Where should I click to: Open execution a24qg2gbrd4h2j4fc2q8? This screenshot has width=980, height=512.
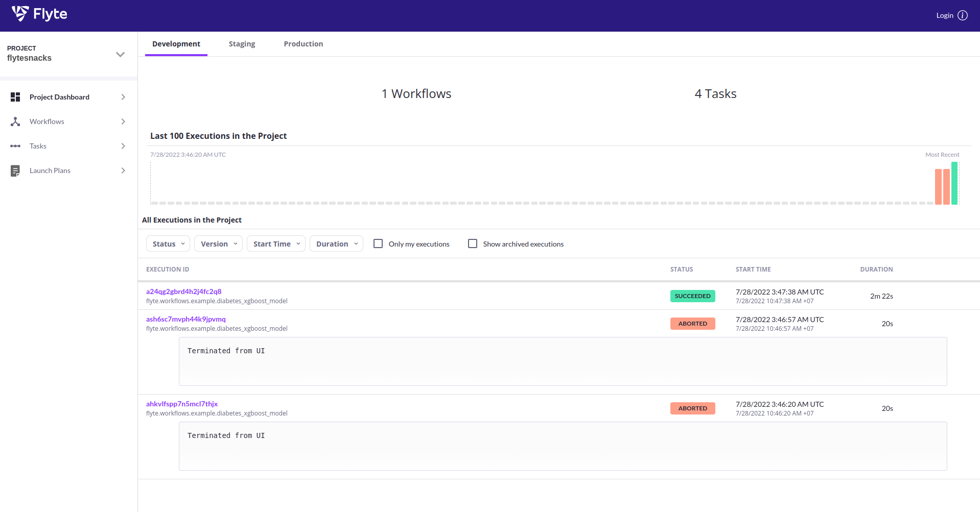(x=183, y=291)
